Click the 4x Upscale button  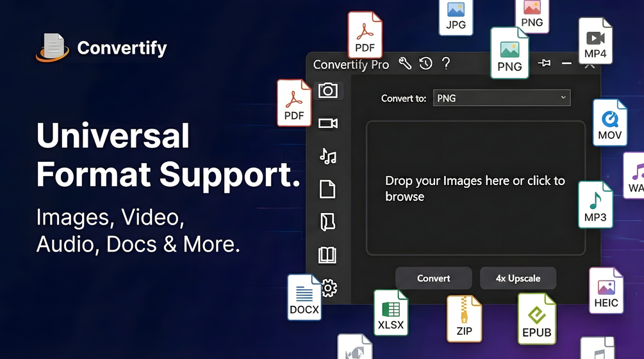pyautogui.click(x=518, y=278)
